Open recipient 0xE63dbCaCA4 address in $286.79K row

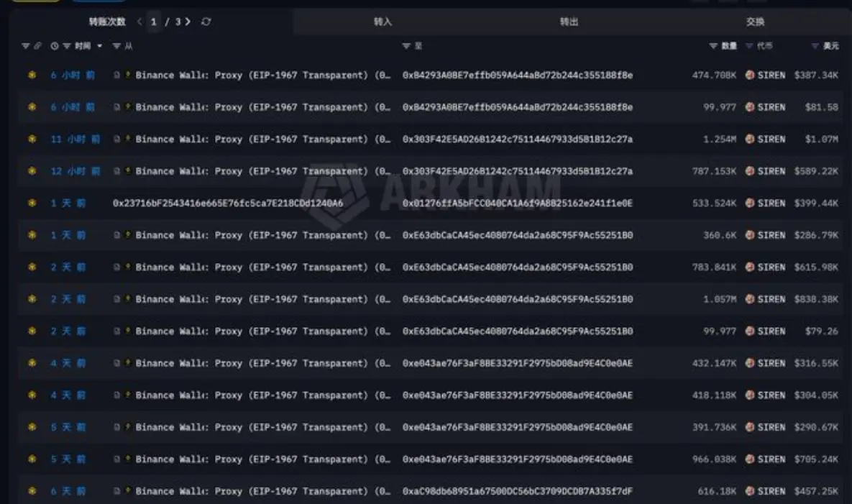pos(517,235)
